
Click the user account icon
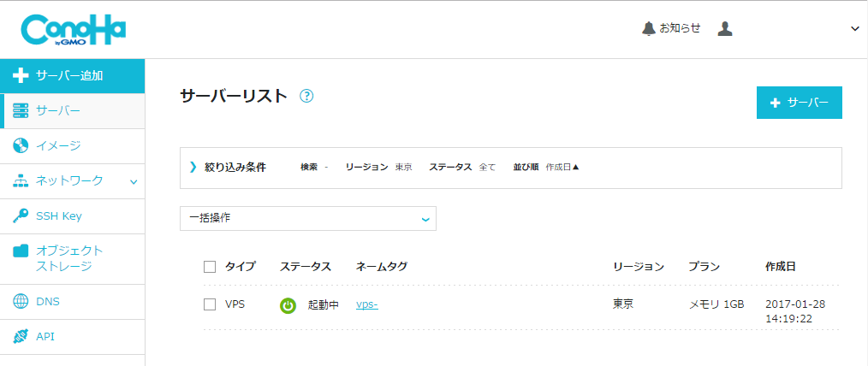(x=725, y=28)
